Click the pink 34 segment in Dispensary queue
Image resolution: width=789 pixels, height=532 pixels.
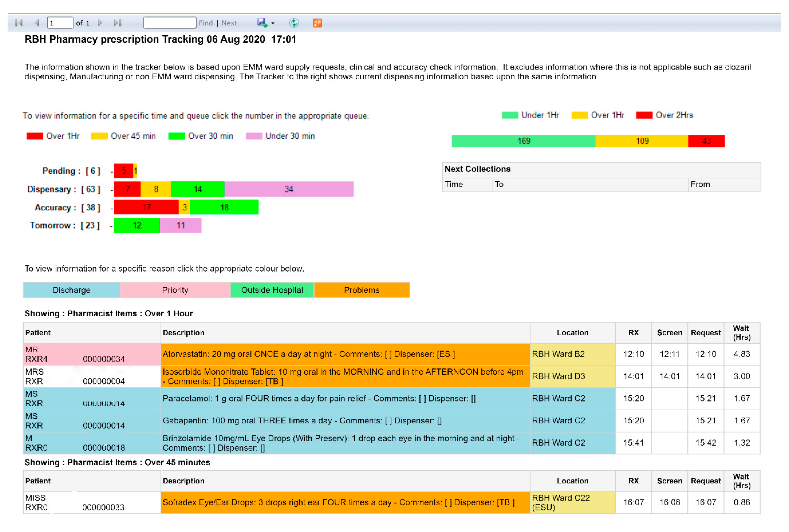click(289, 189)
